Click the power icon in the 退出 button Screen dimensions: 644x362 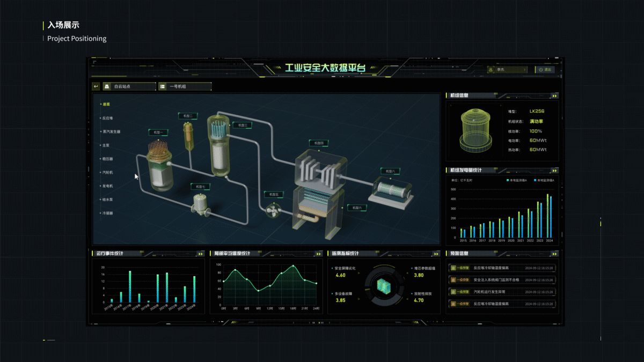click(540, 69)
